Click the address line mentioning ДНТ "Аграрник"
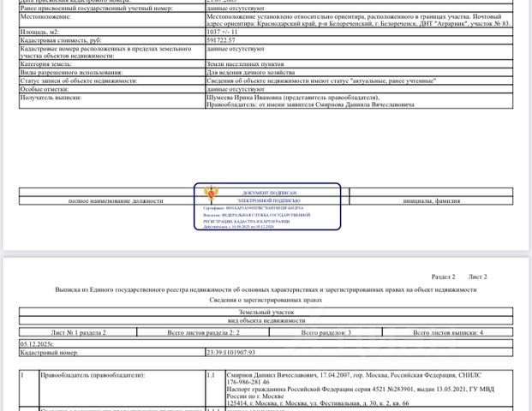 click(358, 24)
